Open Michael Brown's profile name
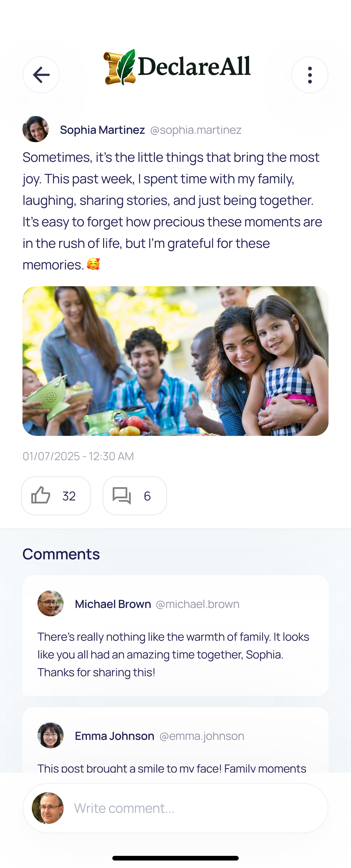 pyautogui.click(x=113, y=604)
